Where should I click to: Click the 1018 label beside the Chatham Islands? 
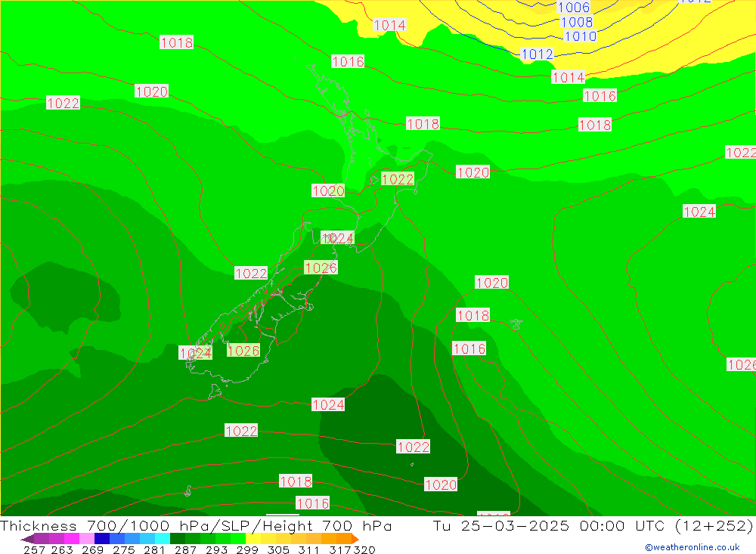pos(473,315)
